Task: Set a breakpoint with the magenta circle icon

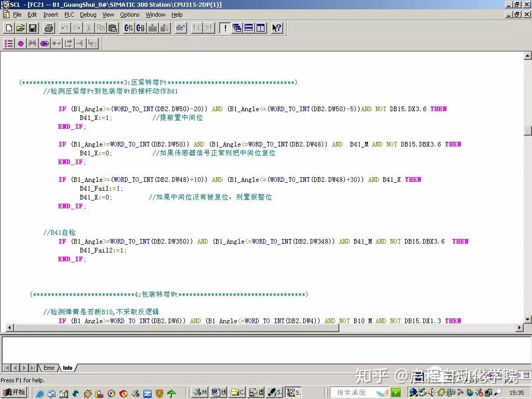Action: pos(21,44)
